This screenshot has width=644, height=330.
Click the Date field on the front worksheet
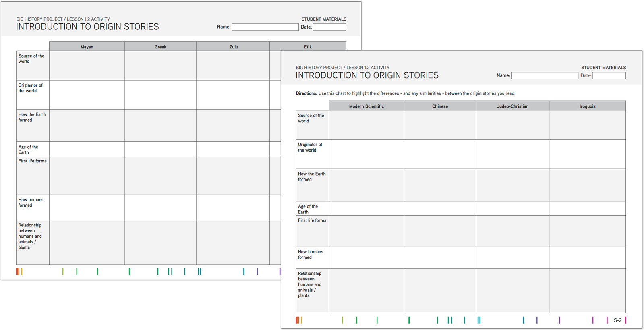click(x=609, y=75)
